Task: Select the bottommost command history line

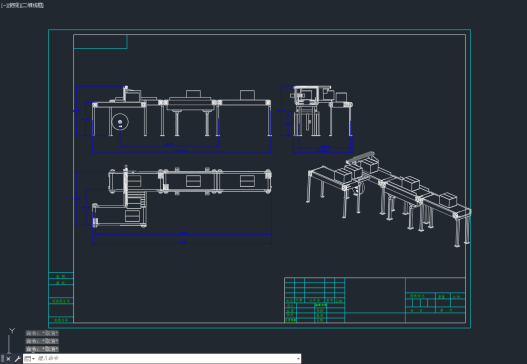Action: (x=42, y=349)
